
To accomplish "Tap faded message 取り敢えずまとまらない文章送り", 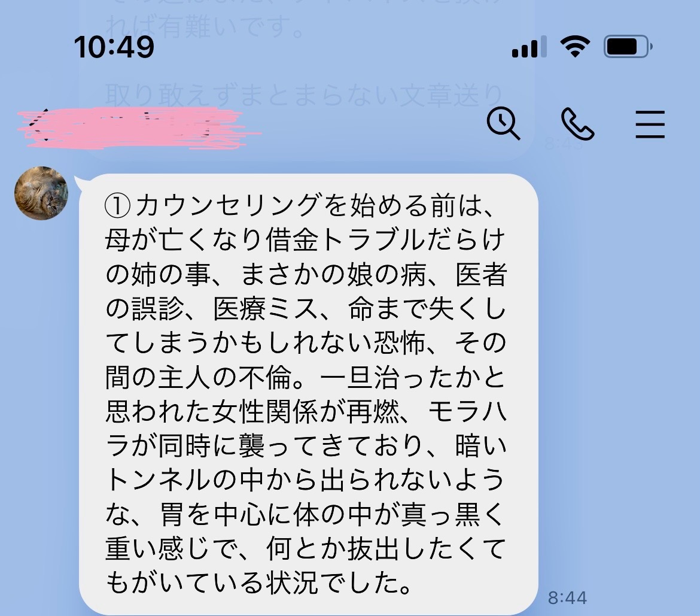I will (x=305, y=95).
